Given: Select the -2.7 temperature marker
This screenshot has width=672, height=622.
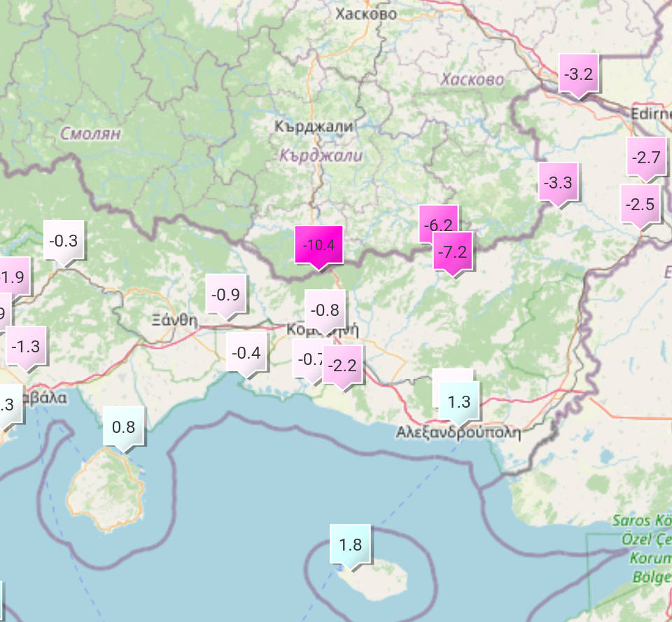Looking at the screenshot, I should point(645,158).
